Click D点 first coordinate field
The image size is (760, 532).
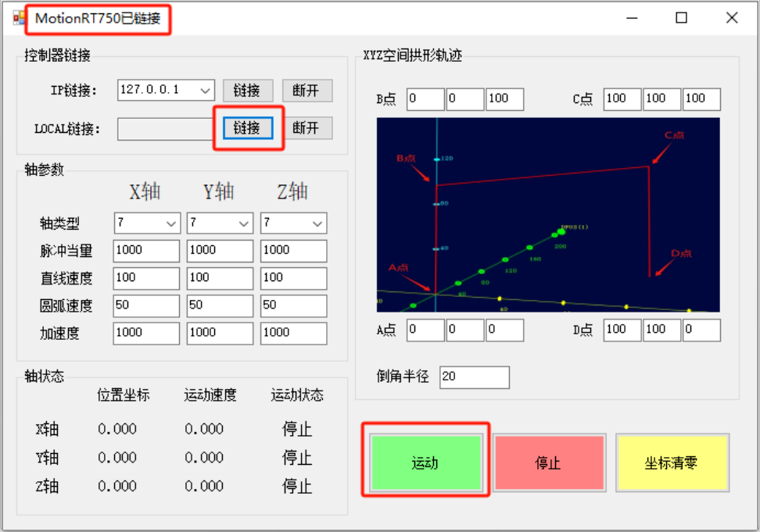pos(623,330)
